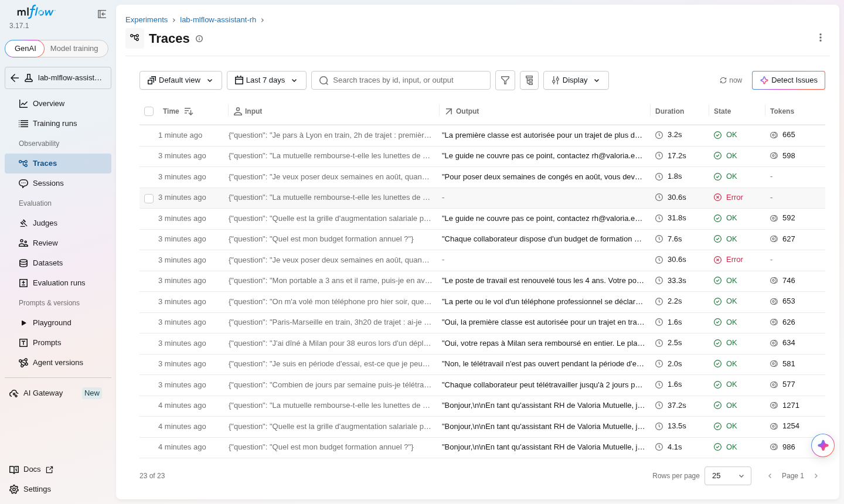Screen dimensions: 844x504
Task: Open the three-dot more options menu
Action: (x=821, y=38)
